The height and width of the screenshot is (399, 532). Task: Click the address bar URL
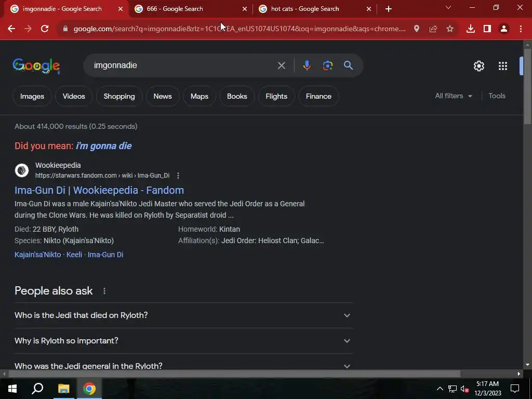click(239, 29)
